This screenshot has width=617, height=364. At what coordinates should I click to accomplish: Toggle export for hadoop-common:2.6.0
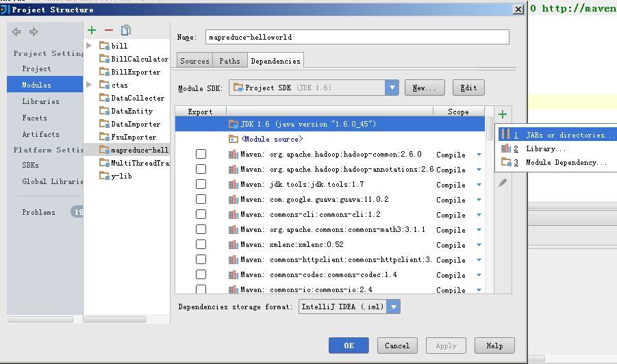point(201,154)
